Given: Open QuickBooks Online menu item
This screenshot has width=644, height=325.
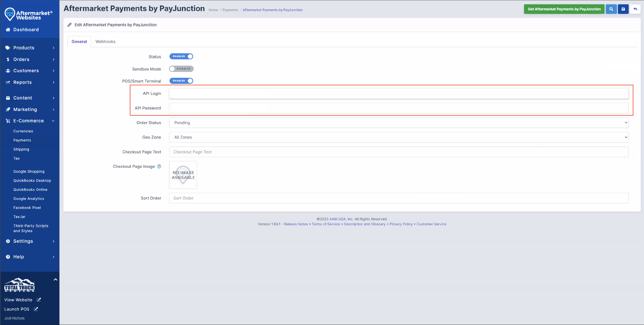Looking at the screenshot, I should click(x=30, y=189).
